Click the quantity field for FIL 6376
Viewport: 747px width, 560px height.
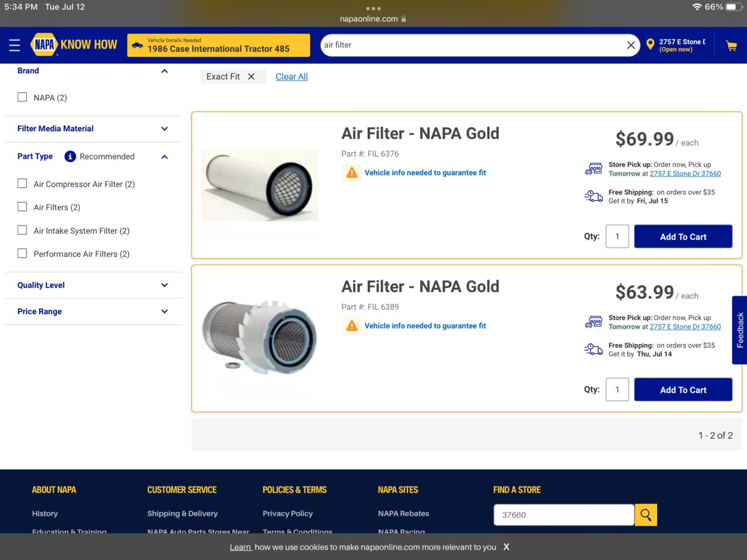coord(617,236)
